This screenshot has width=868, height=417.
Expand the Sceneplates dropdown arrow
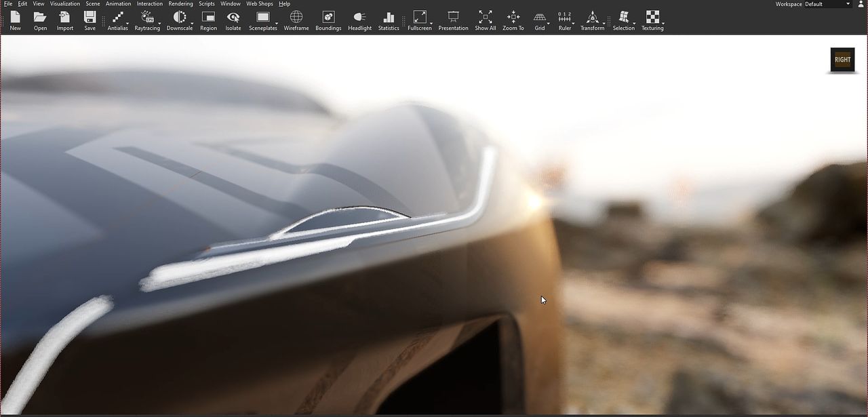coord(277,24)
